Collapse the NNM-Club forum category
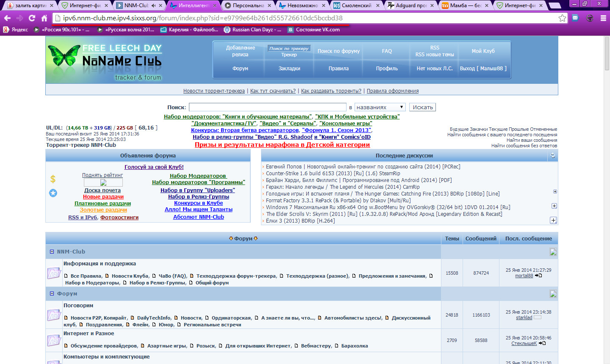The image size is (610, 364). [52, 252]
